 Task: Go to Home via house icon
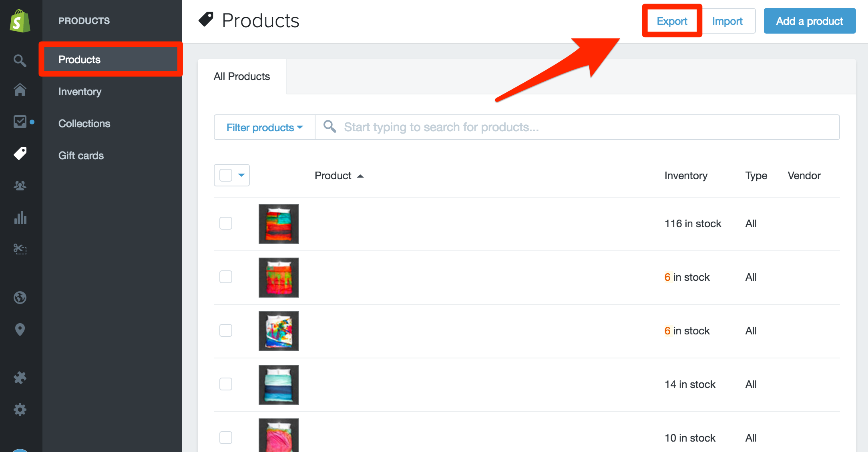pos(20,90)
